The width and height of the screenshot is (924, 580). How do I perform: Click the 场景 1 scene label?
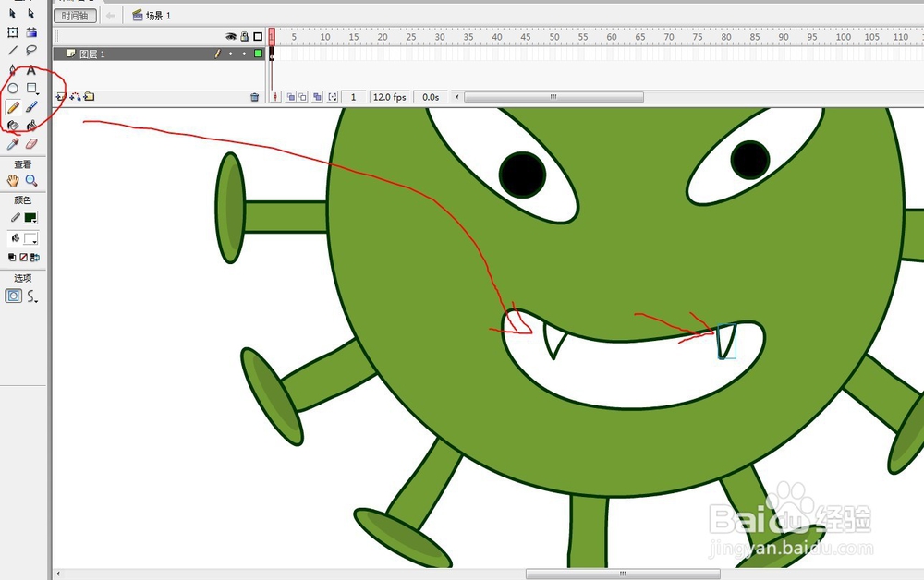[152, 16]
